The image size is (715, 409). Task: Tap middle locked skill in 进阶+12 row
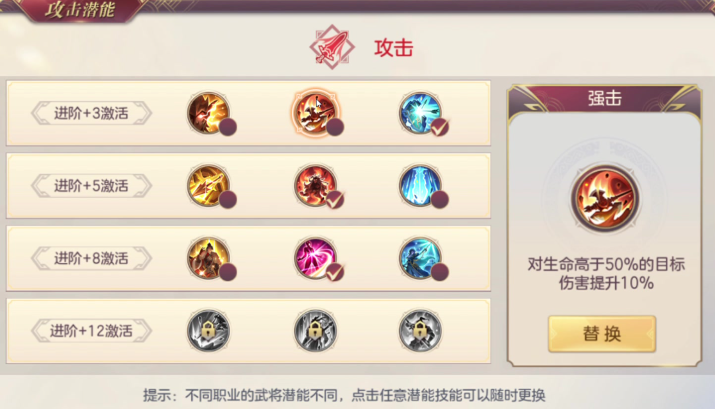click(x=315, y=331)
